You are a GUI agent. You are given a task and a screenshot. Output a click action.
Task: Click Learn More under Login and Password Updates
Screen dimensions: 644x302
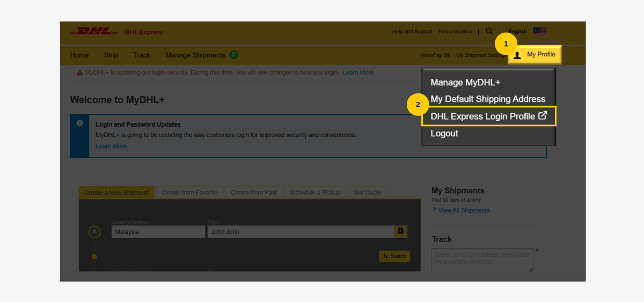[x=111, y=146]
